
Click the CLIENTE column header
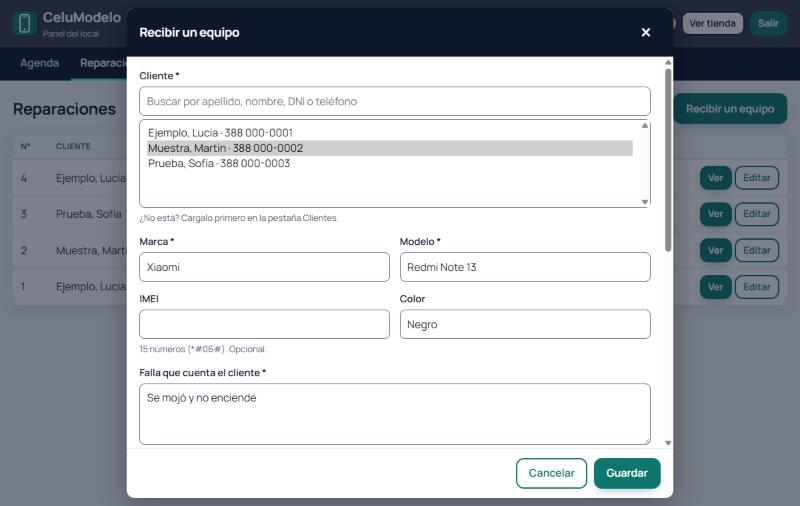73,146
